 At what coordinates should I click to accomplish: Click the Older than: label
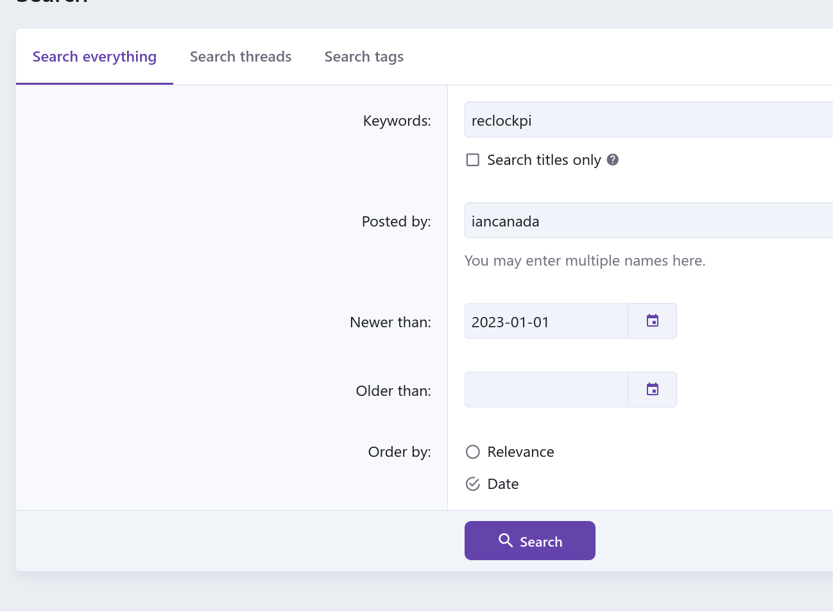tap(393, 391)
